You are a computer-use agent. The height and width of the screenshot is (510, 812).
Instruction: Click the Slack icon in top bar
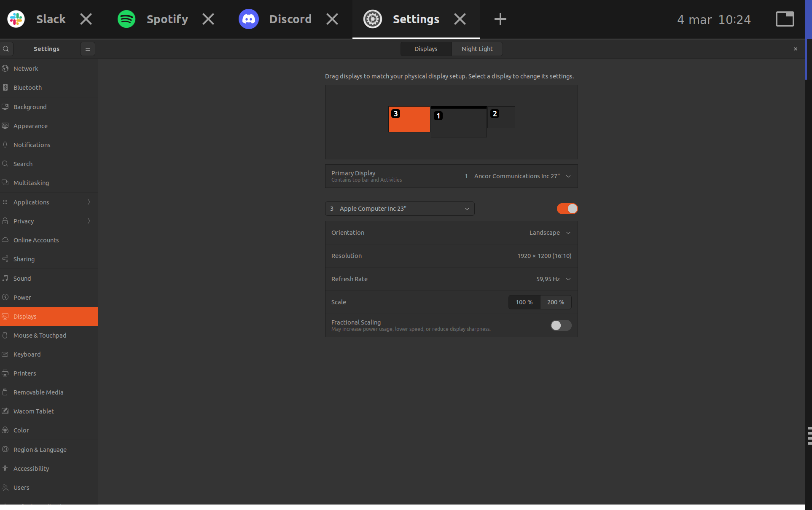[x=16, y=19]
